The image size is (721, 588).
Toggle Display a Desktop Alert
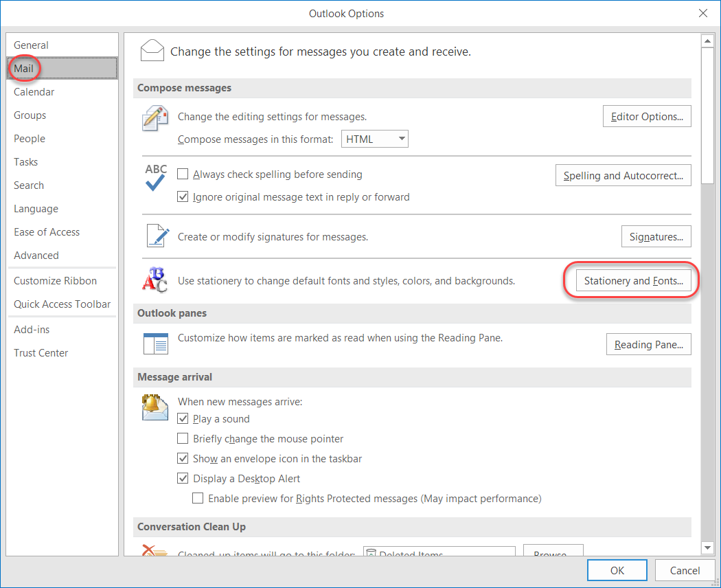[183, 478]
